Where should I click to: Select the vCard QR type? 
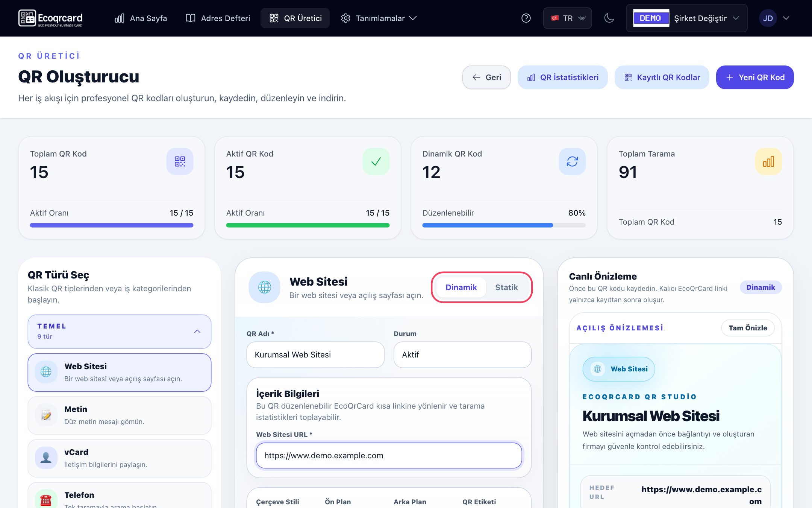[x=119, y=458]
